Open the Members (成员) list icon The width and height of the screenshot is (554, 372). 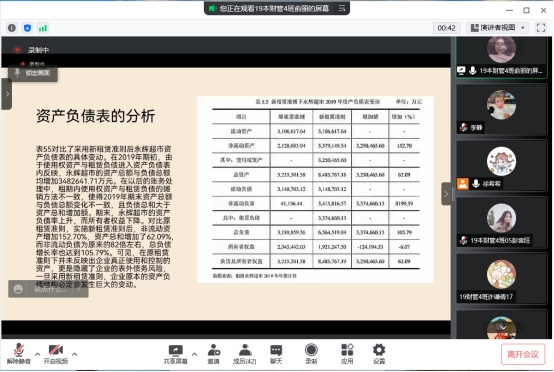click(x=244, y=354)
